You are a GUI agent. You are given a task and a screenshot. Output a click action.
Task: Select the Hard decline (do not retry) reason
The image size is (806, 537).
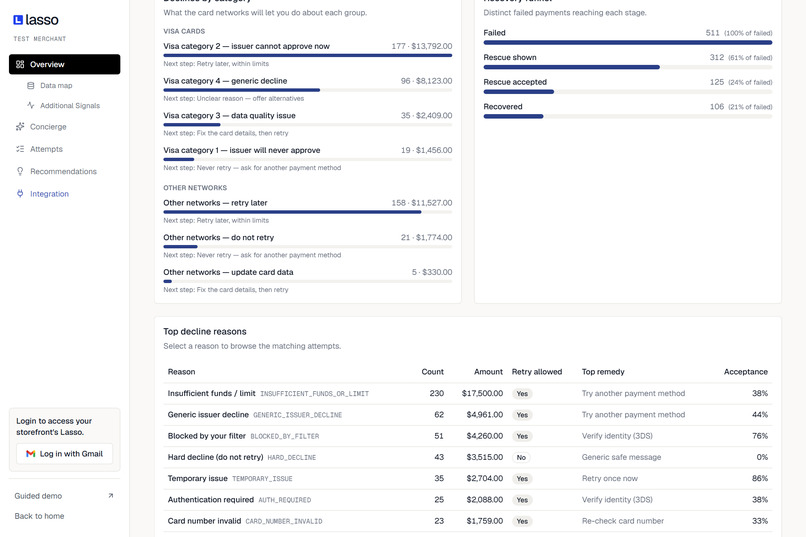pos(468,457)
